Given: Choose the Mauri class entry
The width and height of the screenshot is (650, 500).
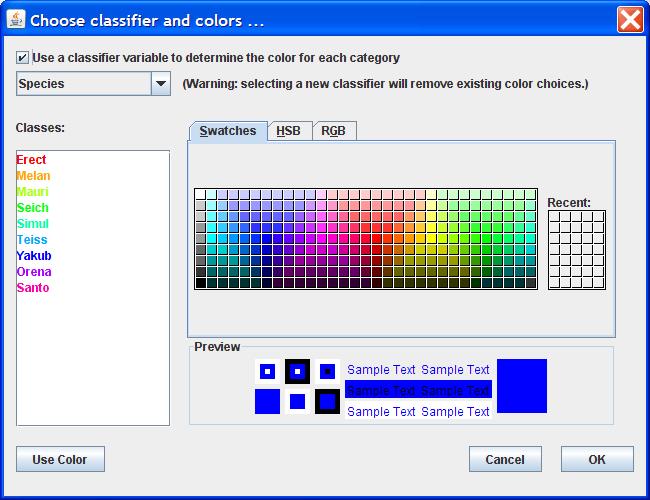Looking at the screenshot, I should tap(32, 192).
